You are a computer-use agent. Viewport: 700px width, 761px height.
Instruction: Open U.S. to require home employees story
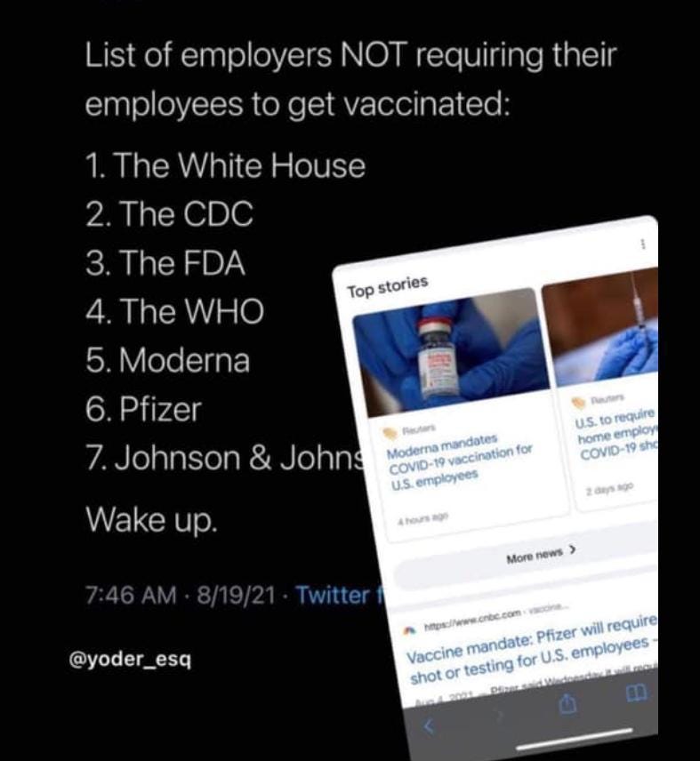pyautogui.click(x=616, y=435)
